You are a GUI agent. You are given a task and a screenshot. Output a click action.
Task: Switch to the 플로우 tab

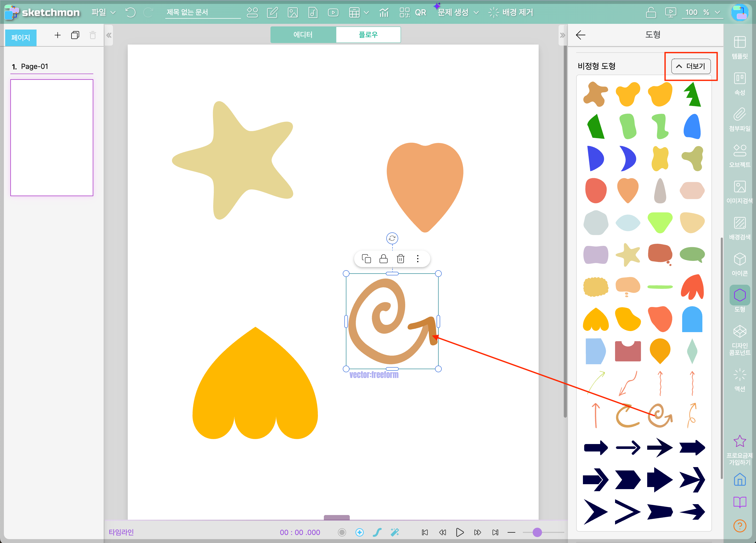point(368,35)
